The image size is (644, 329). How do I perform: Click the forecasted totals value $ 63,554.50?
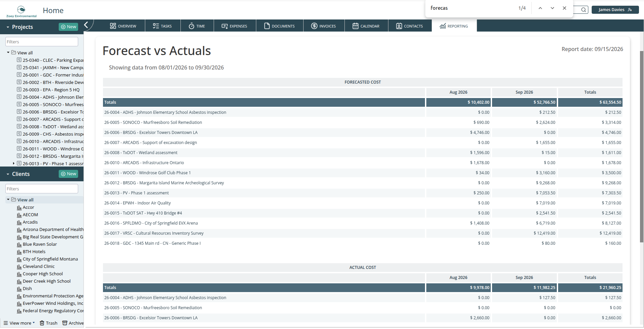[610, 102]
